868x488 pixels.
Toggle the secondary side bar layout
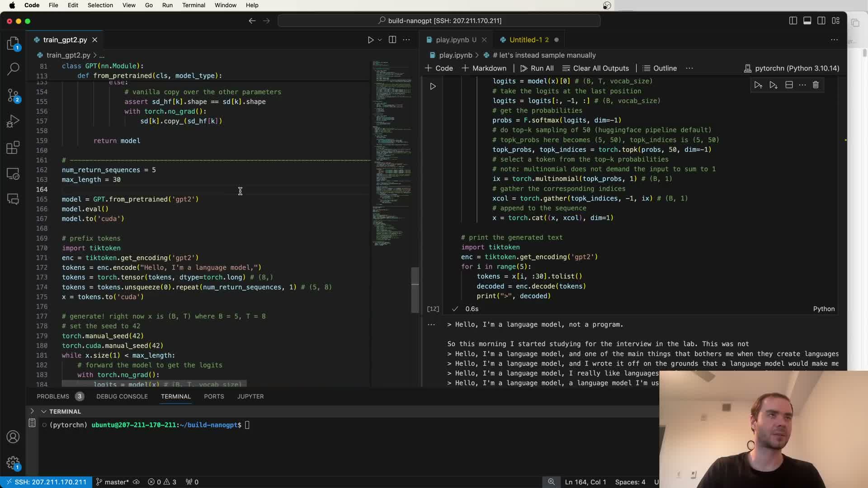[821, 21]
